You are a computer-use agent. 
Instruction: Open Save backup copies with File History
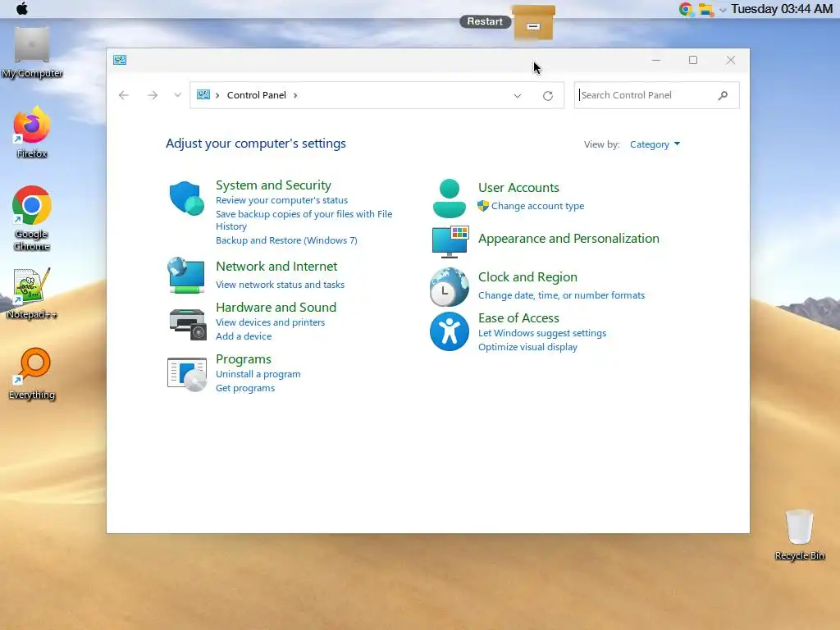[304, 220]
